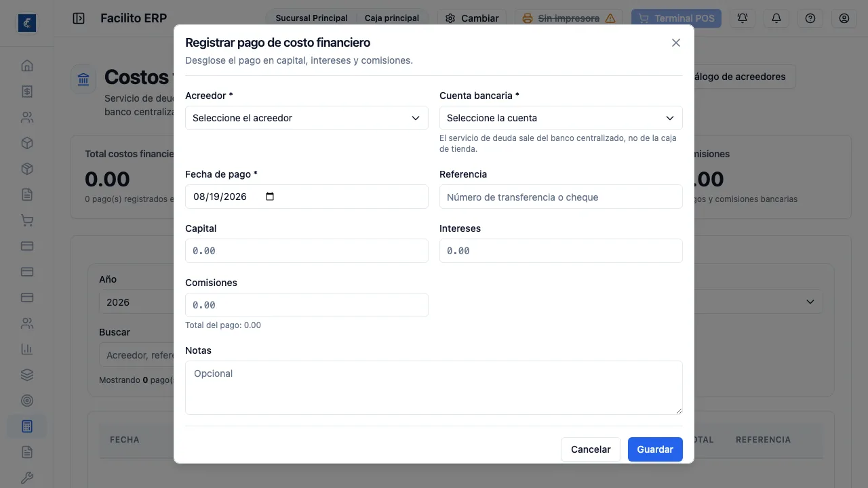The image size is (868, 488).
Task: Select the Caja principal label
Action: [x=392, y=18]
